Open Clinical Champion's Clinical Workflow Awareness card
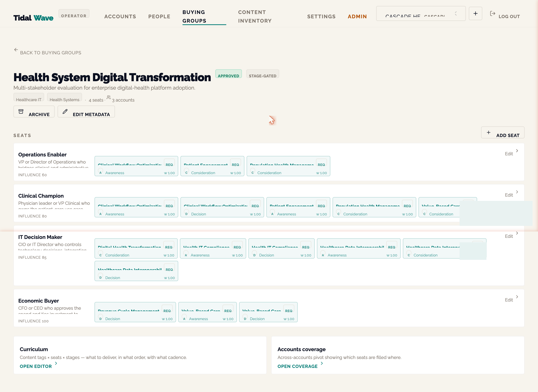538x392 pixels. 136,207
